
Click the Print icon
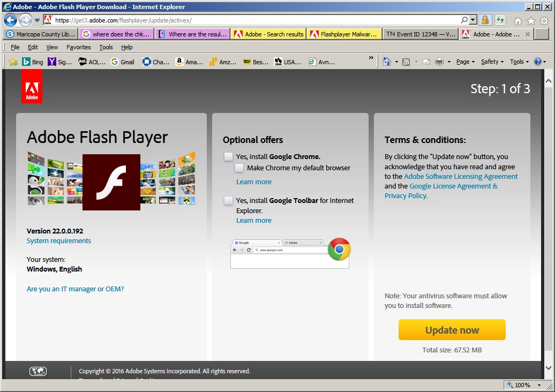tap(439, 62)
